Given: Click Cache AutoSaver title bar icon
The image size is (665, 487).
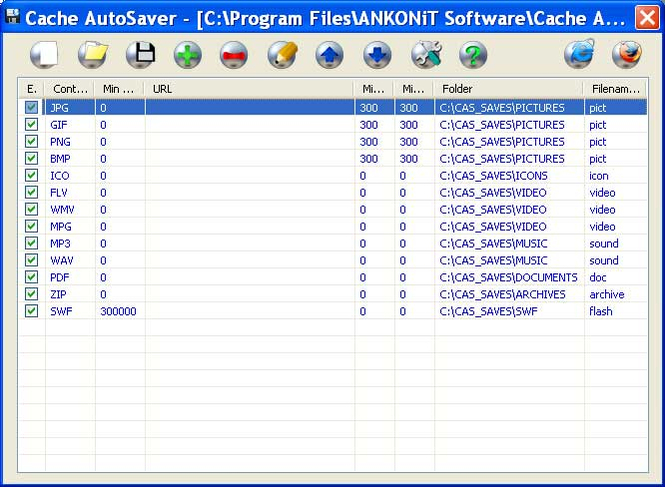Looking at the screenshot, I should (13, 17).
